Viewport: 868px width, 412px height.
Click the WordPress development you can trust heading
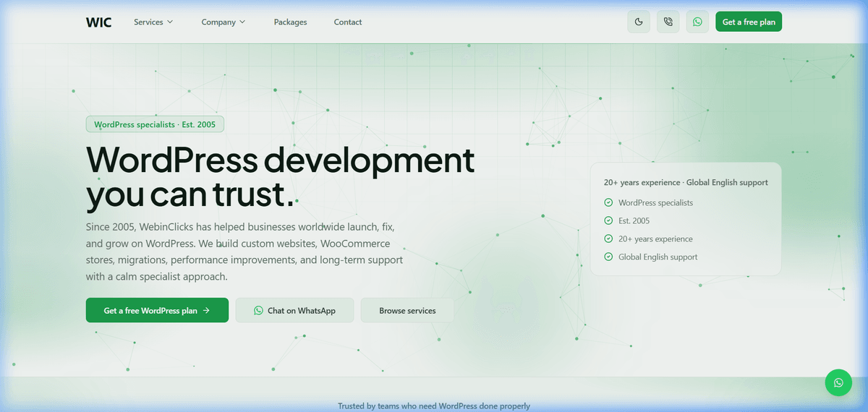280,176
